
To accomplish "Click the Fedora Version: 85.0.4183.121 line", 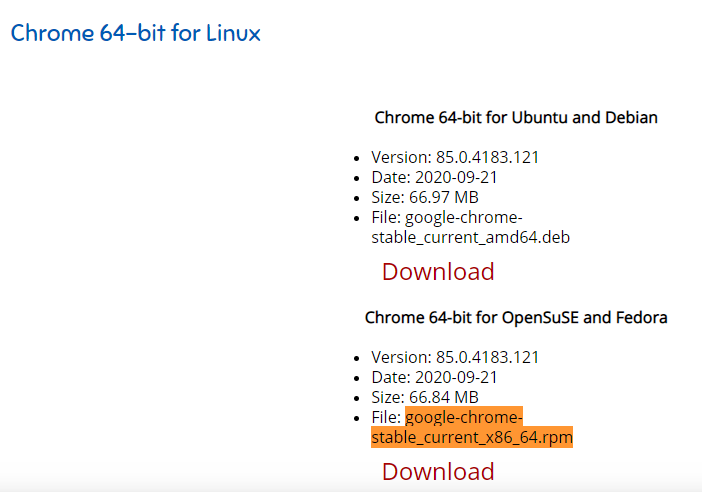I will (455, 357).
